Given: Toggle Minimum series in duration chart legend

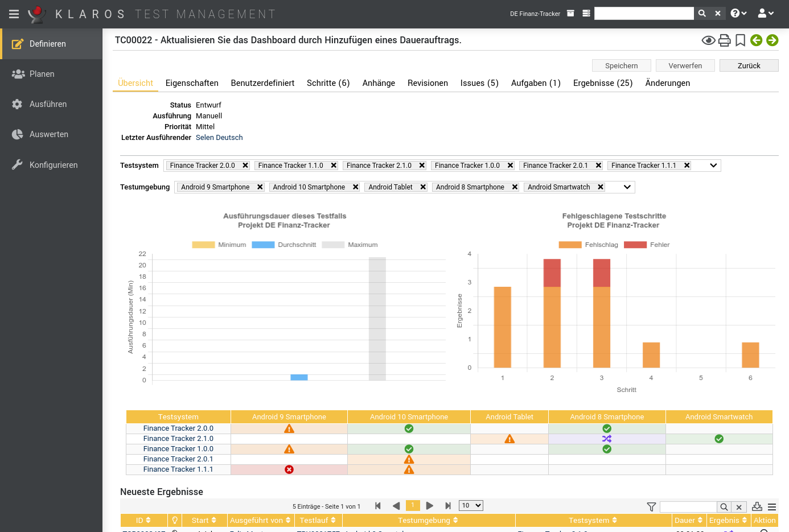Looking at the screenshot, I should tap(219, 245).
